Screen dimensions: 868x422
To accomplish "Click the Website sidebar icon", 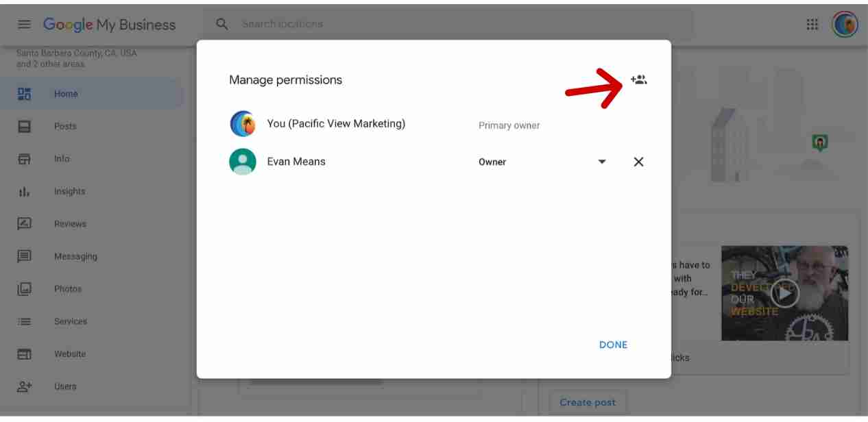I will tap(25, 354).
